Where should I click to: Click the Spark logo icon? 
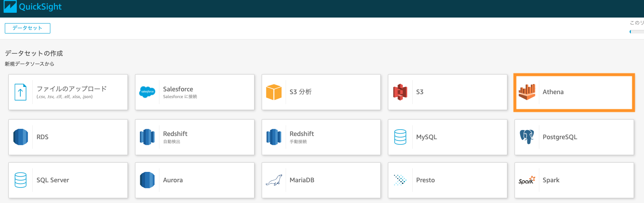[x=527, y=180]
